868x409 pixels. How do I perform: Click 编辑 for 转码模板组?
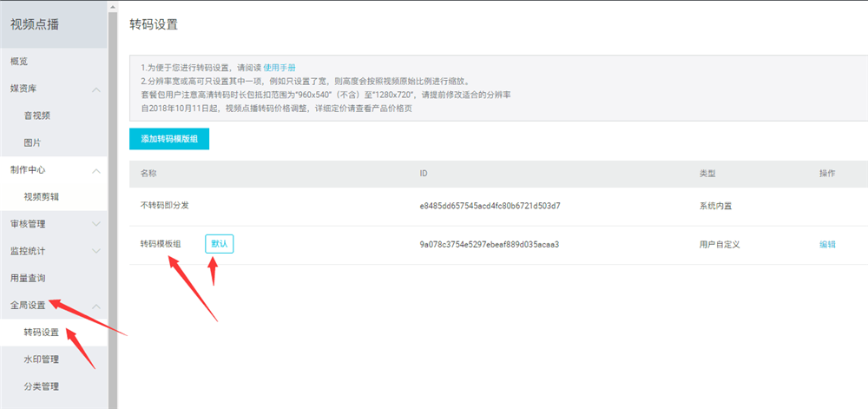pos(827,245)
